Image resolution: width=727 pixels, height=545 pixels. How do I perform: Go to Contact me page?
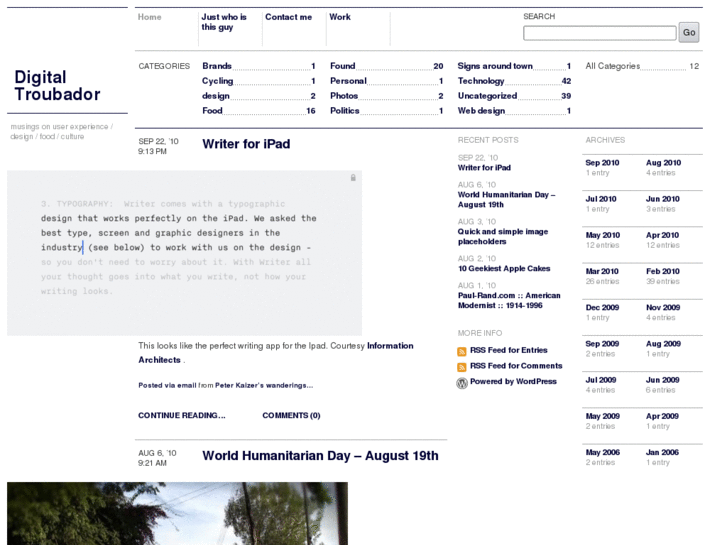288,17
